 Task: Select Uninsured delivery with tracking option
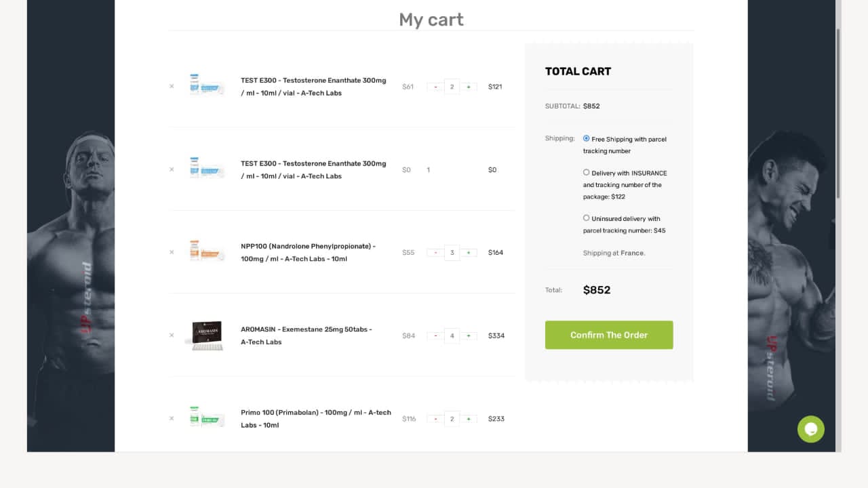[587, 218]
